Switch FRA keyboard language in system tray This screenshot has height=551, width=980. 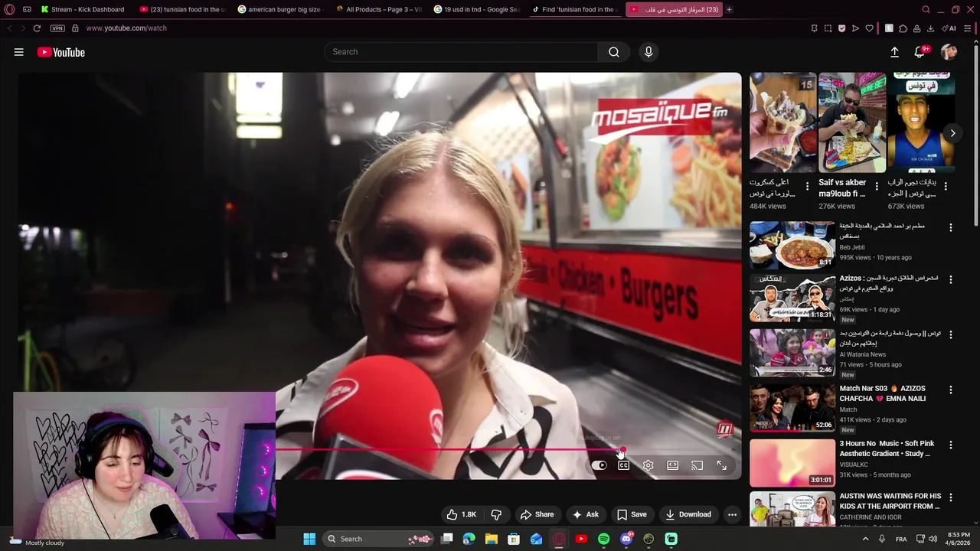coord(901,539)
